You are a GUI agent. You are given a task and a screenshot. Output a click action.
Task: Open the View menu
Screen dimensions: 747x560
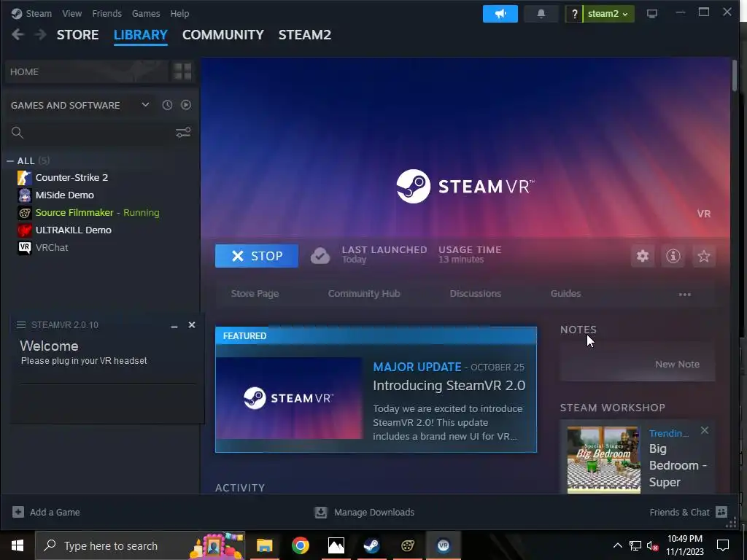[72, 13]
